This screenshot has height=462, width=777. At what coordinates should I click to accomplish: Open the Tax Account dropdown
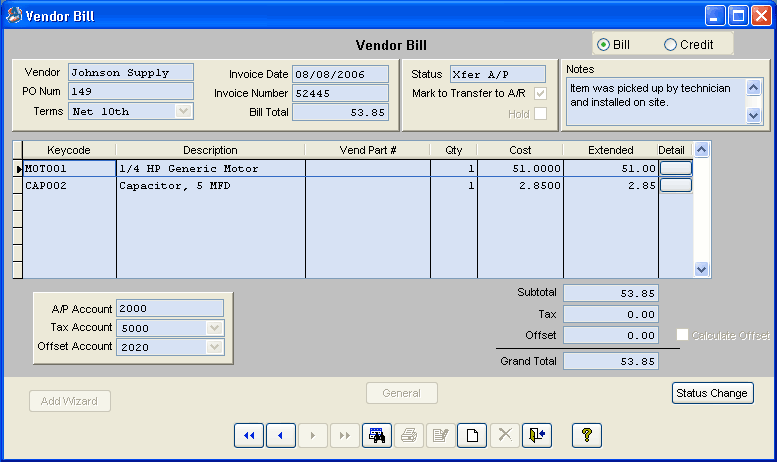point(215,328)
